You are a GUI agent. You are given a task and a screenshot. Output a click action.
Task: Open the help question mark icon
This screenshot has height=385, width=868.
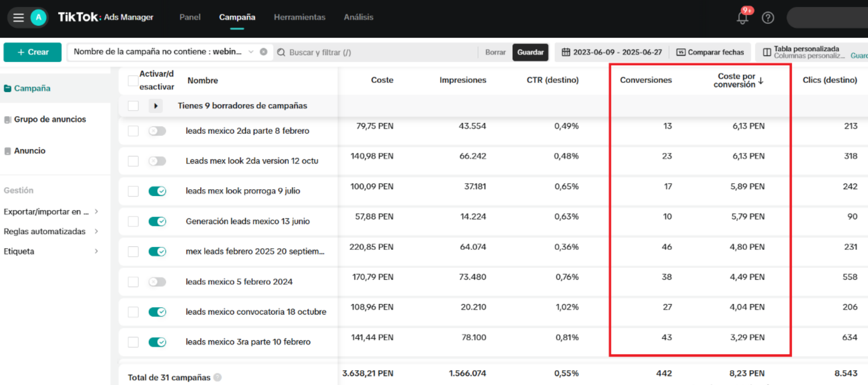(x=767, y=17)
